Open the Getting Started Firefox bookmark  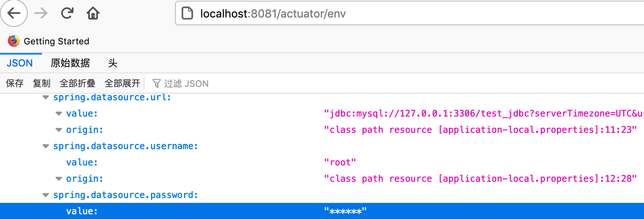49,41
